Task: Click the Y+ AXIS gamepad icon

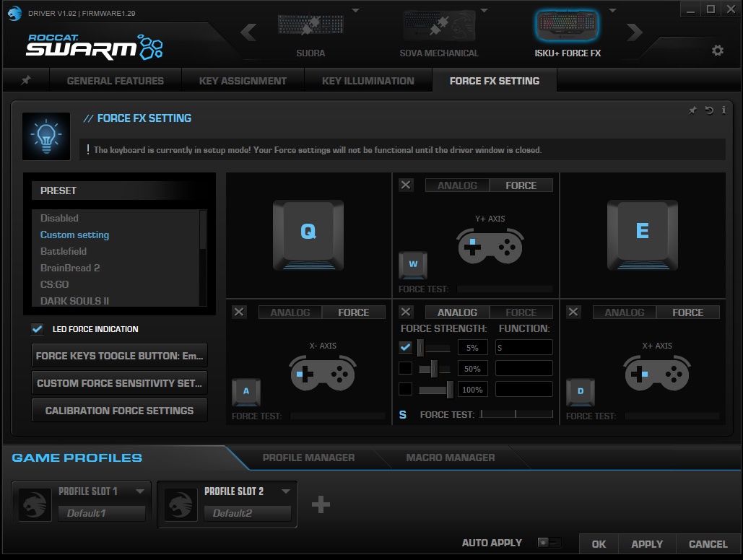Action: 490,246
